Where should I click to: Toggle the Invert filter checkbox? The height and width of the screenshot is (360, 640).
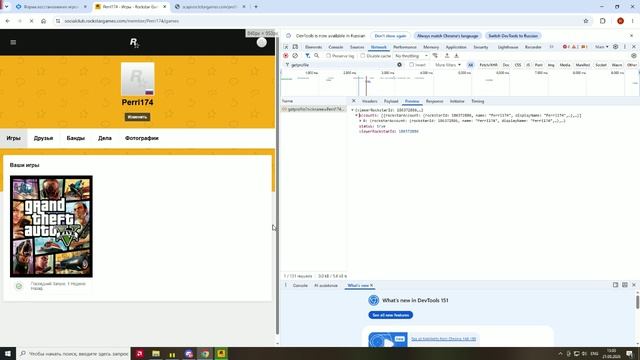(x=411, y=65)
